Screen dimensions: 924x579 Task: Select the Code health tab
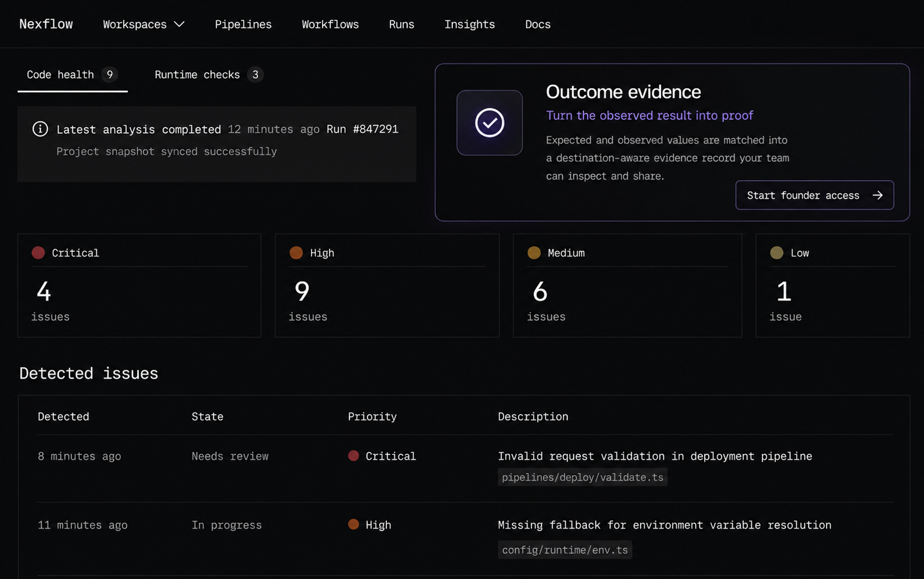coord(72,75)
